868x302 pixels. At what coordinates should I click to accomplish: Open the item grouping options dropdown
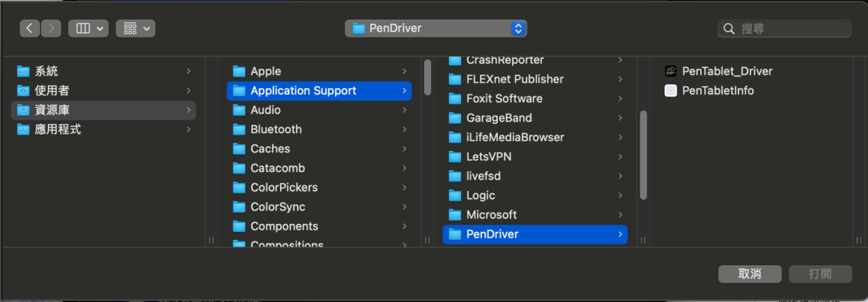[x=135, y=29]
